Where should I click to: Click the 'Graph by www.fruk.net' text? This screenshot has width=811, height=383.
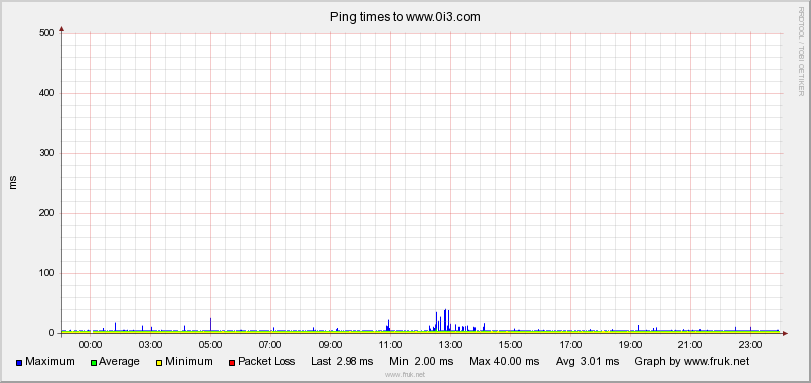tap(692, 362)
